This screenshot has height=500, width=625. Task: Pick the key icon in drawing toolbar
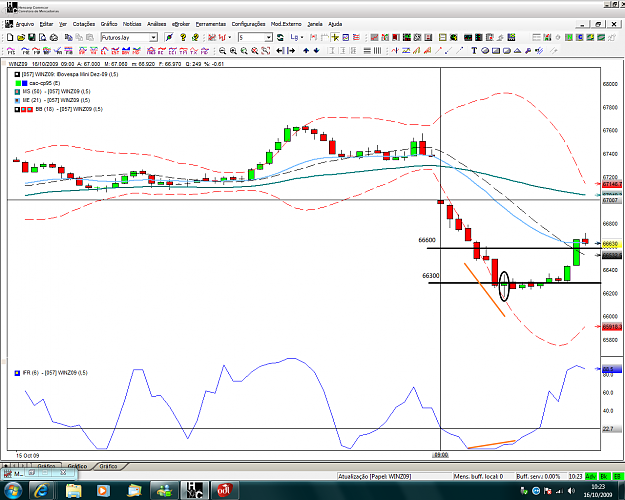click(x=528, y=51)
